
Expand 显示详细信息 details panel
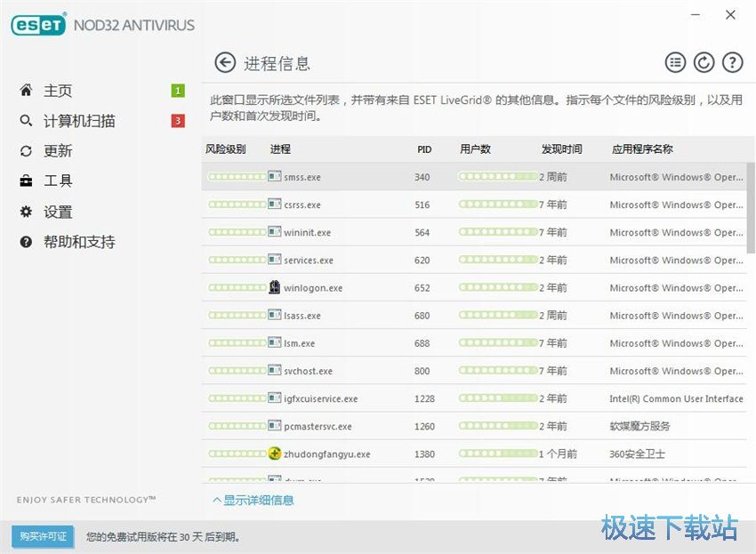253,500
